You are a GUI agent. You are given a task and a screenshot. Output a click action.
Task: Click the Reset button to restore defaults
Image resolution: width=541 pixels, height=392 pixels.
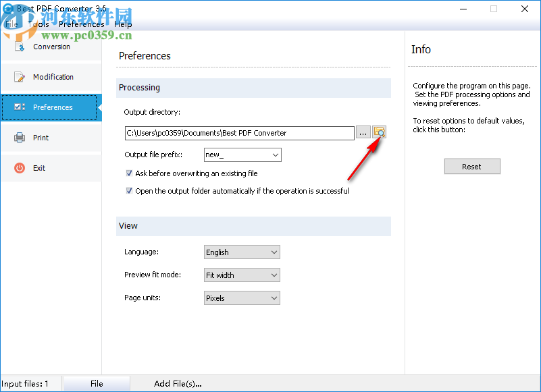[471, 166]
